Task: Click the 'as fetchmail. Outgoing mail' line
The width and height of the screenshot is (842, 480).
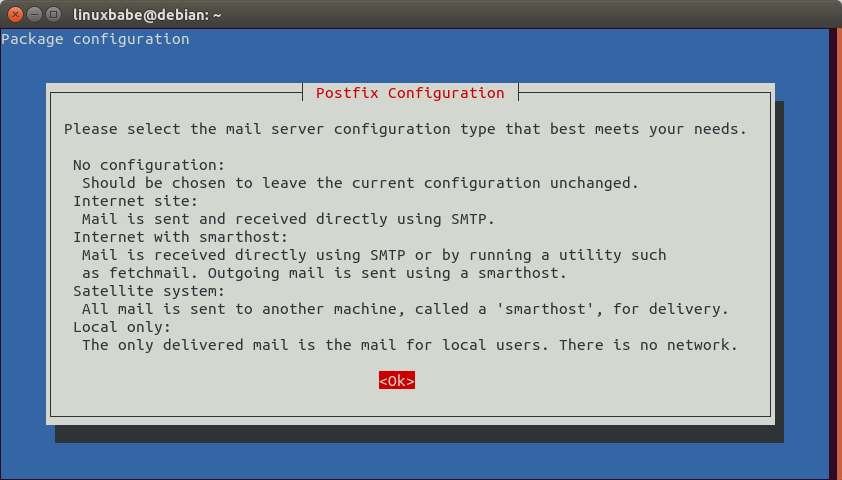Action: coord(324,273)
